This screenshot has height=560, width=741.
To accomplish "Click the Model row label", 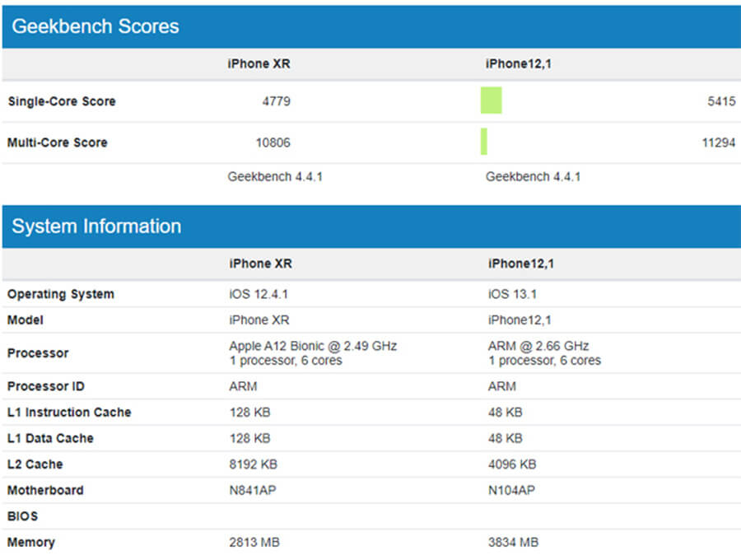I will [x=25, y=320].
